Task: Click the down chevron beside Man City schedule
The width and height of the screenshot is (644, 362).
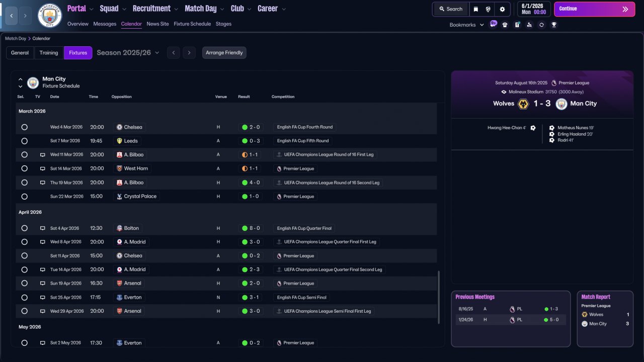Action: 21,86
